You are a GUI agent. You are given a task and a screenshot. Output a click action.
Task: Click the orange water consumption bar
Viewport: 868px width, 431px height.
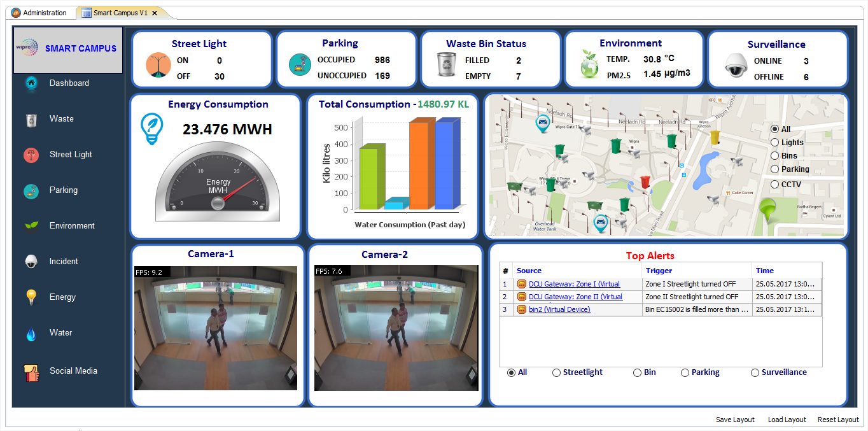pyautogui.click(x=421, y=165)
